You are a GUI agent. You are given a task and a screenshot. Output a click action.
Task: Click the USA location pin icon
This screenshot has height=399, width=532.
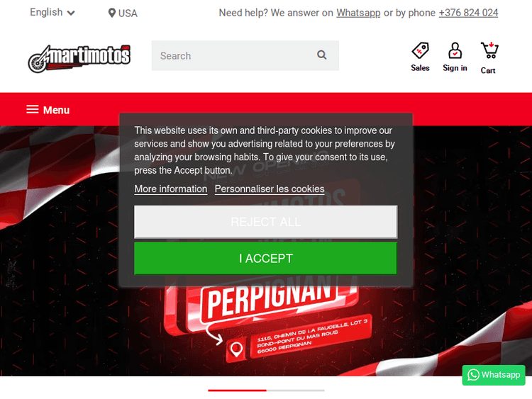pyautogui.click(x=111, y=13)
